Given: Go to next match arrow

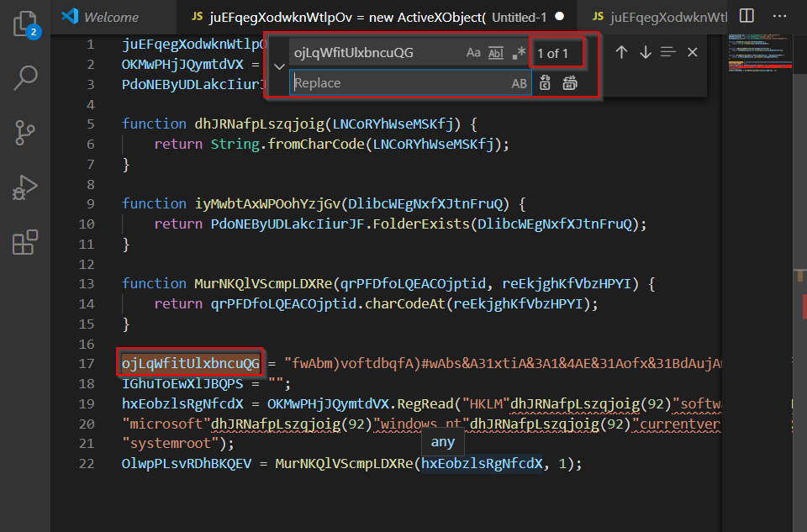Looking at the screenshot, I should click(645, 52).
